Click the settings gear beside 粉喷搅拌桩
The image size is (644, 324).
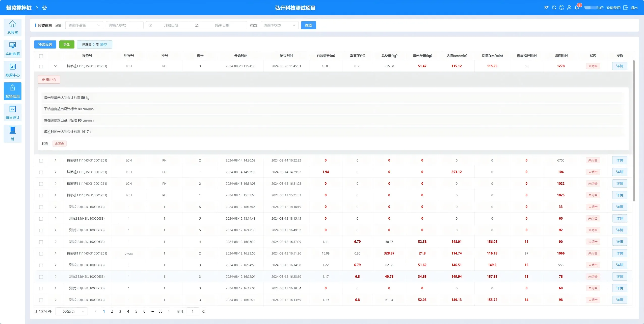tap(44, 8)
